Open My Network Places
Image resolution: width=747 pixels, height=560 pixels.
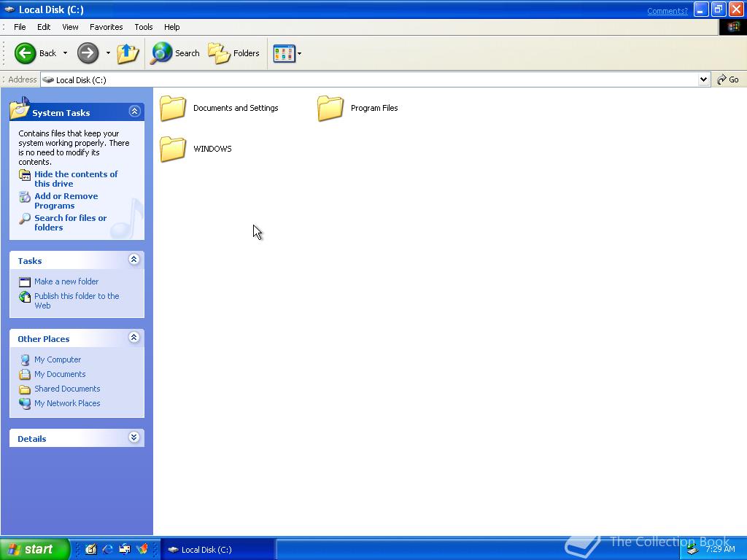click(60, 403)
